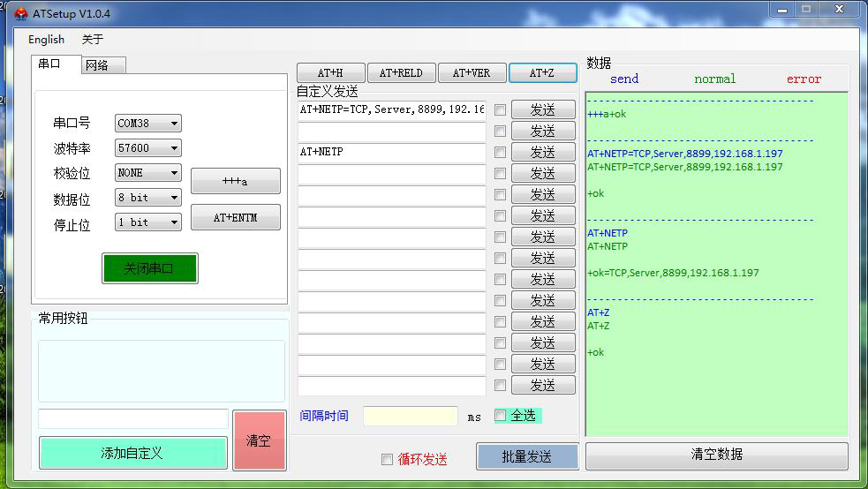Viewport: 868px width, 489px height.
Task: Switch to the 网络 tab
Action: click(x=103, y=65)
